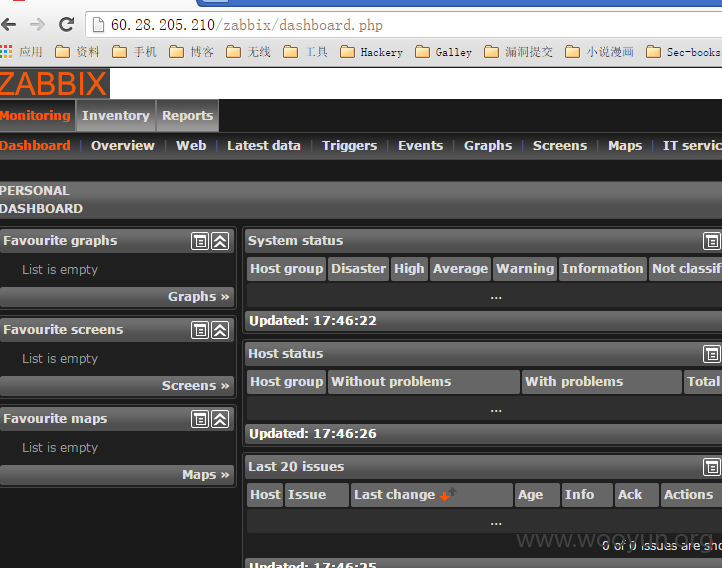Open the Galley bookmark folder
This screenshot has height=568, width=722.
[x=443, y=52]
